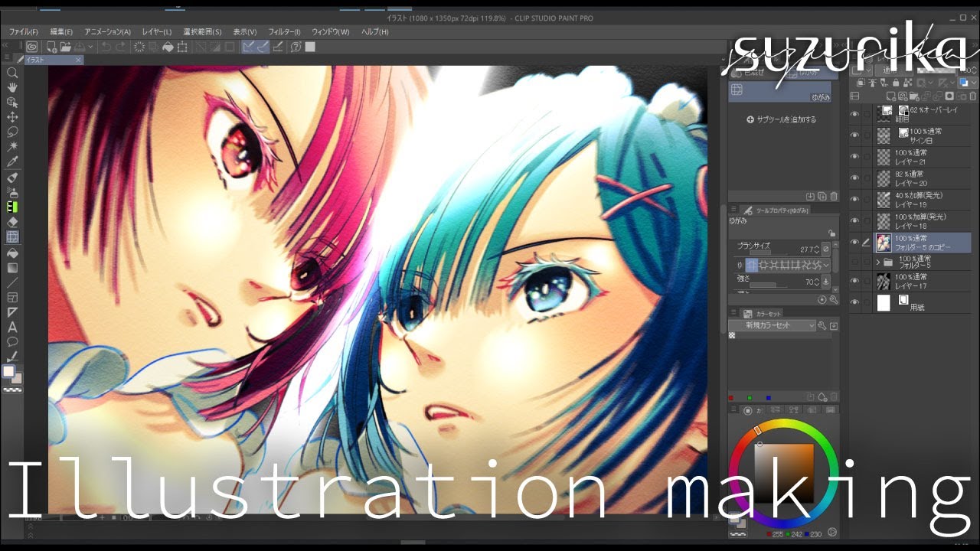Select the Text tool
The width and height of the screenshot is (980, 551).
(x=12, y=327)
